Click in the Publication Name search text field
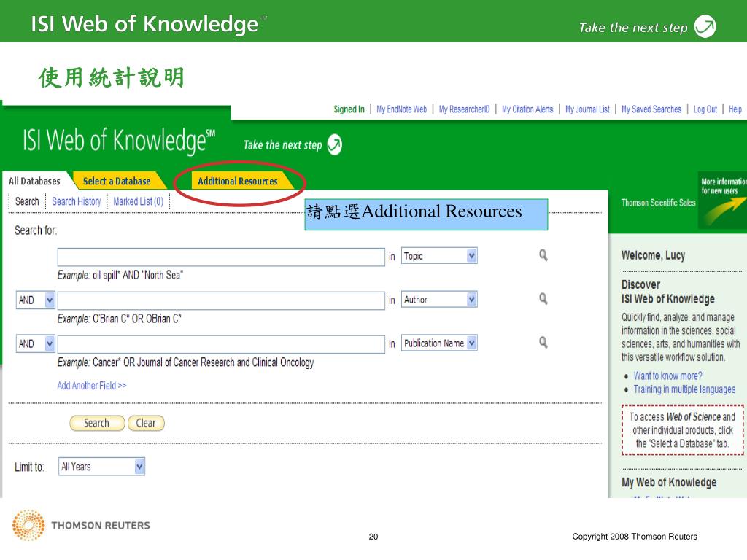This screenshot has width=747, height=560. pos(221,344)
